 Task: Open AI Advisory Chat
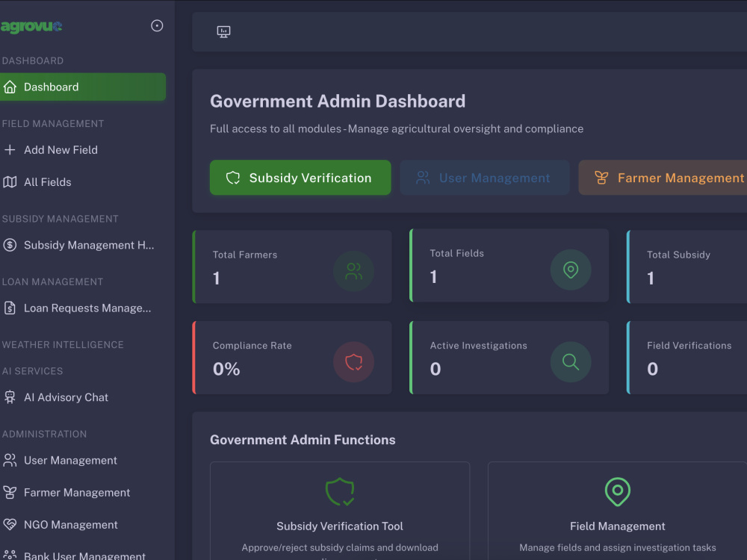(x=83, y=397)
